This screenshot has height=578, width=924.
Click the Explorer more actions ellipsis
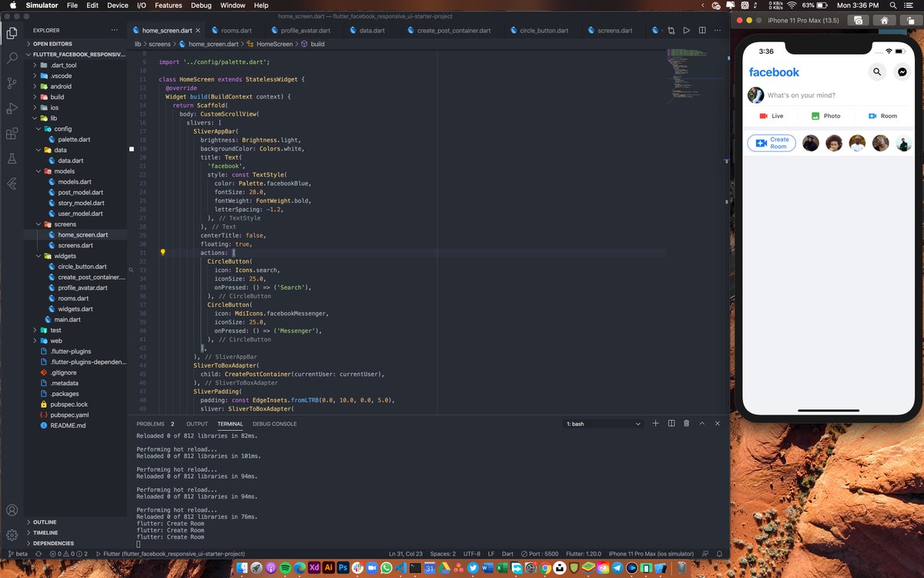115,30
